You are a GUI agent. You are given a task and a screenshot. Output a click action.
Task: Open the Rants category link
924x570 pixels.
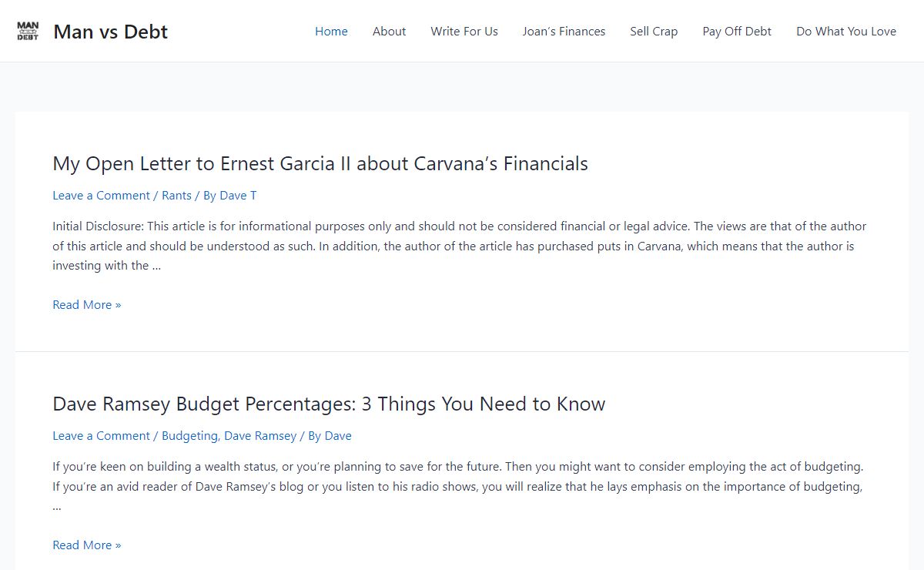[x=176, y=196]
